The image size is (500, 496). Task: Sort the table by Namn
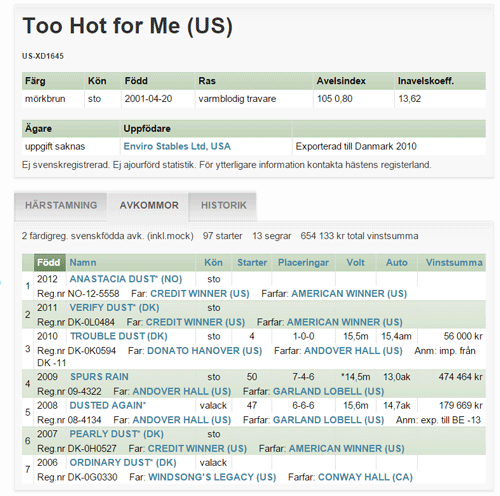pyautogui.click(x=83, y=263)
